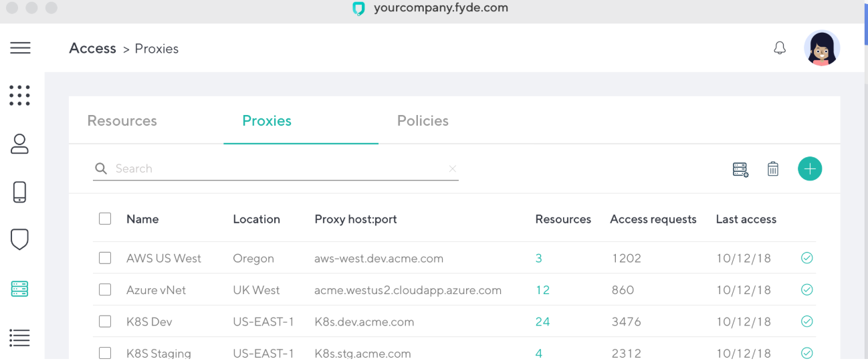Image resolution: width=868 pixels, height=361 pixels.
Task: Click the Access breadcrumb link
Action: click(92, 48)
